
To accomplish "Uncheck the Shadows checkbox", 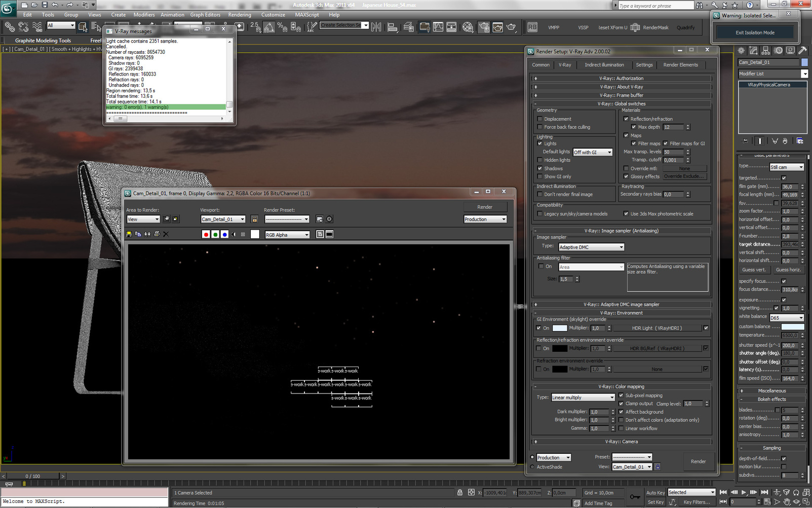I will 539,168.
